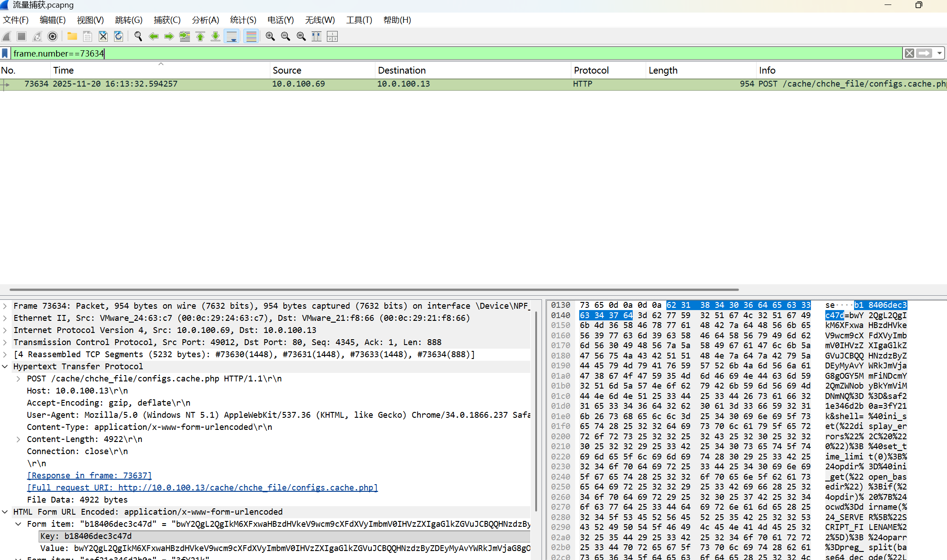947x560 pixels.
Task: Click the display filter bookmark icon
Action: click(x=5, y=53)
